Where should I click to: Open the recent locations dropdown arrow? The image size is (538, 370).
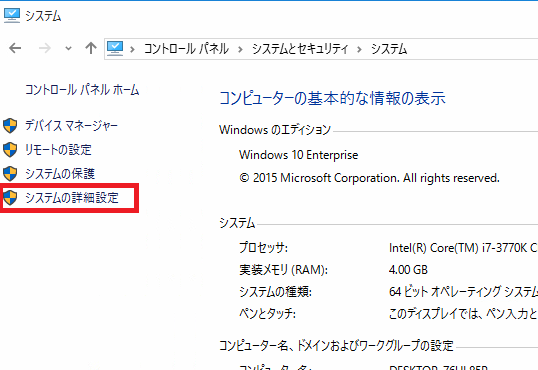click(x=69, y=49)
